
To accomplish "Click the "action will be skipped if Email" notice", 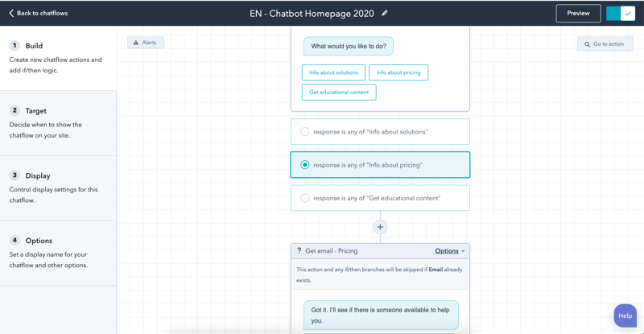I will pos(379,274).
